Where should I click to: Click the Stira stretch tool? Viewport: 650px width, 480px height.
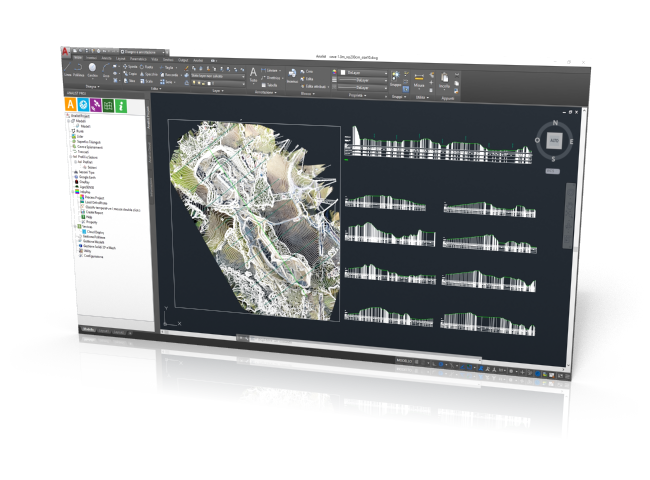[130, 80]
